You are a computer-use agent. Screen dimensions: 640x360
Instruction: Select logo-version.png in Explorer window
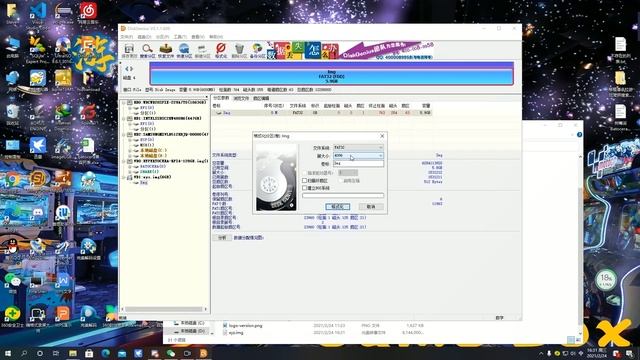tap(245, 326)
